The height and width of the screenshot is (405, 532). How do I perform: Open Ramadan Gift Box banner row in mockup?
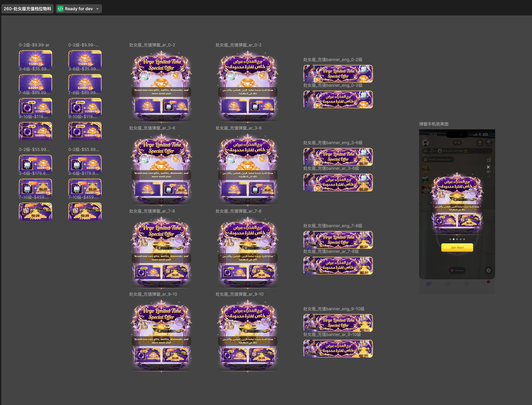[457, 151]
